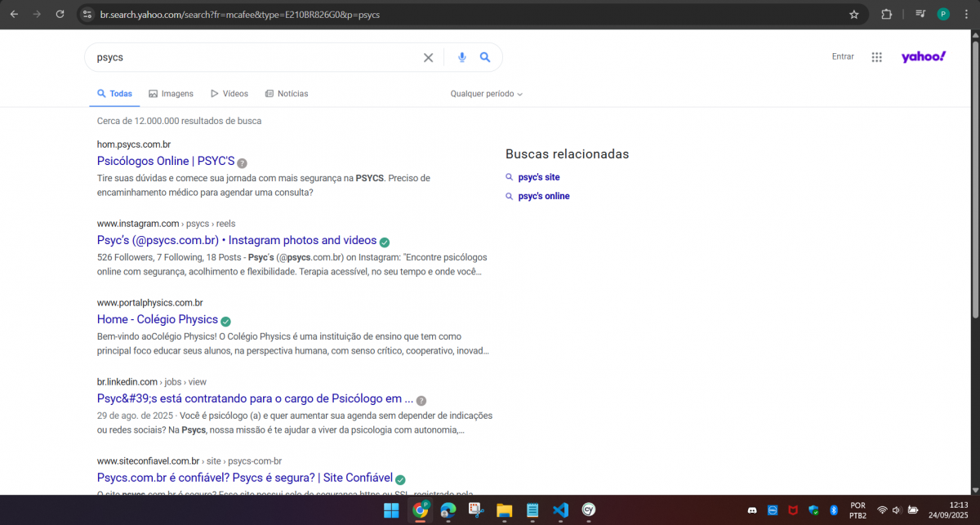Open Visual Studio Code from the taskbar
Screen dimensions: 980x525
pos(559,510)
